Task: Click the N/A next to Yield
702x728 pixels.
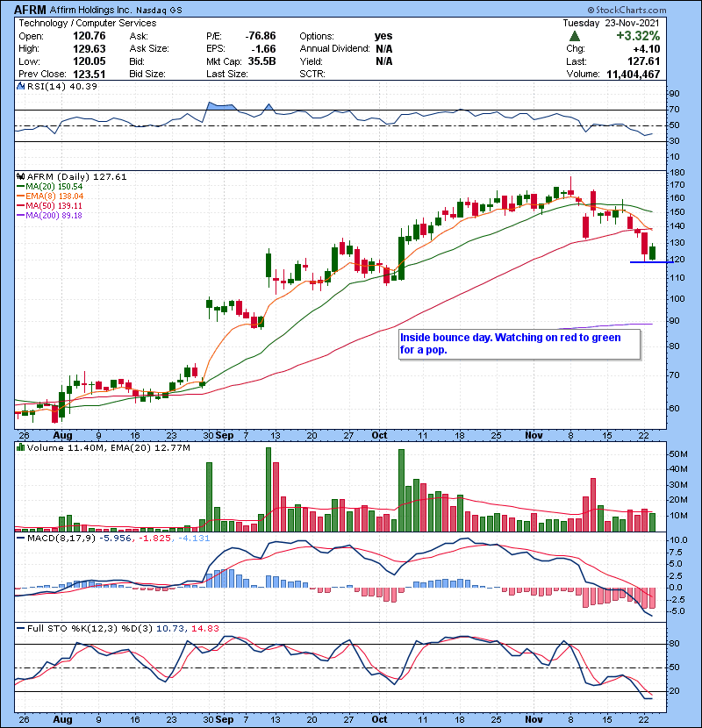Action: point(383,61)
